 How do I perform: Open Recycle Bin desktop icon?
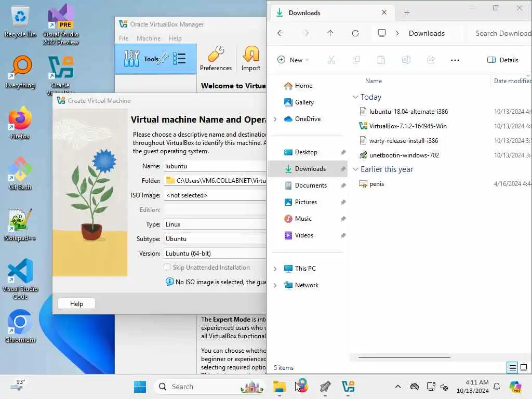click(20, 22)
